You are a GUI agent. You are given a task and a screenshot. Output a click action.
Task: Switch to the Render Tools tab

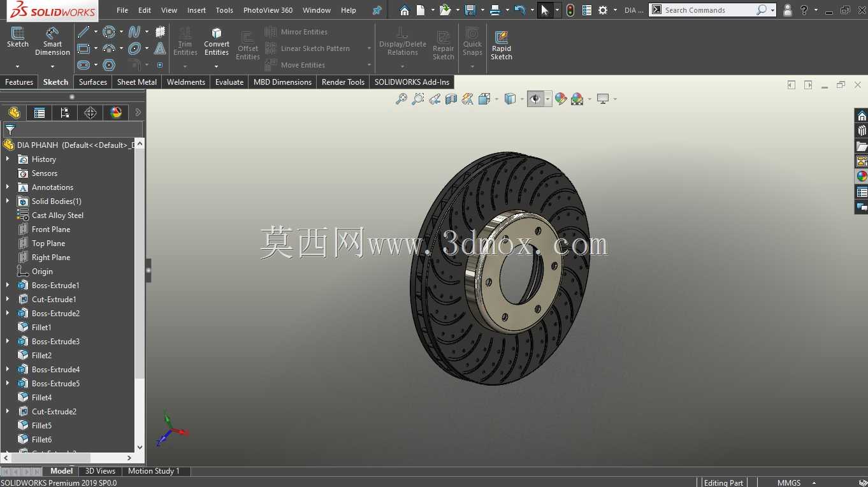(343, 82)
